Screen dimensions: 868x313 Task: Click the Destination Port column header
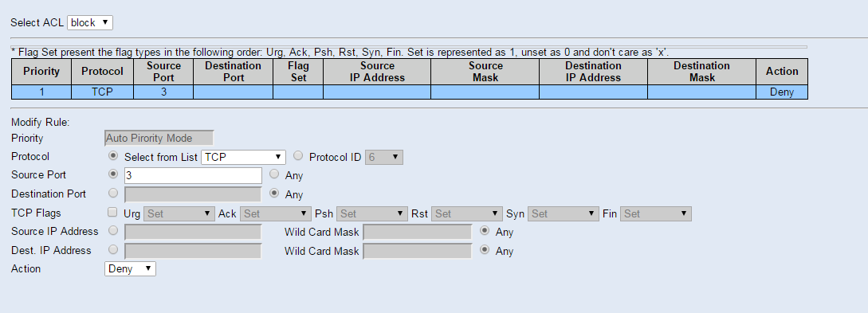coord(233,72)
